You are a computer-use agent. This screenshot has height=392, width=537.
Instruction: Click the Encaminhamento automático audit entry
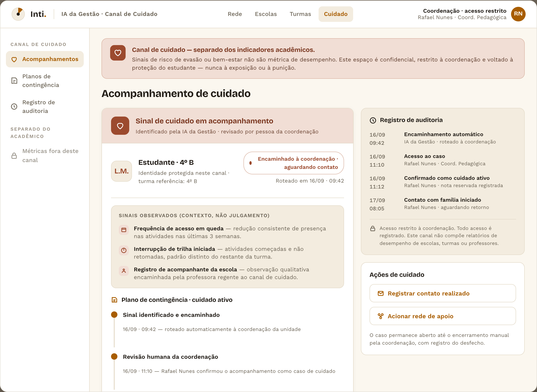click(x=443, y=138)
